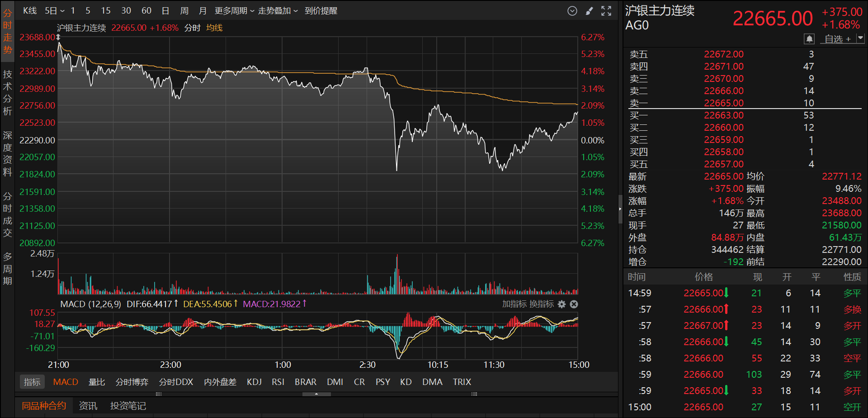Open the 分时成交 sidebar tab
Image resolution: width=868 pixels, height=418 pixels.
tap(8, 215)
